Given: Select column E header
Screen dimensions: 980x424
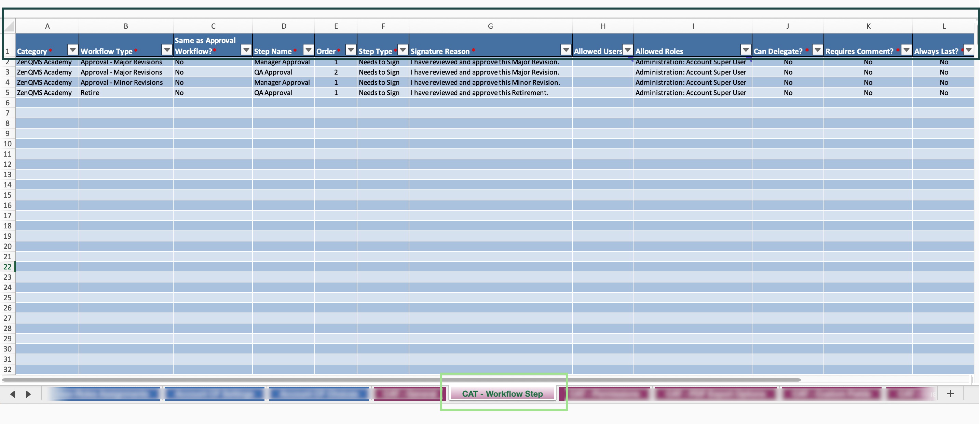Looking at the screenshot, I should (336, 26).
